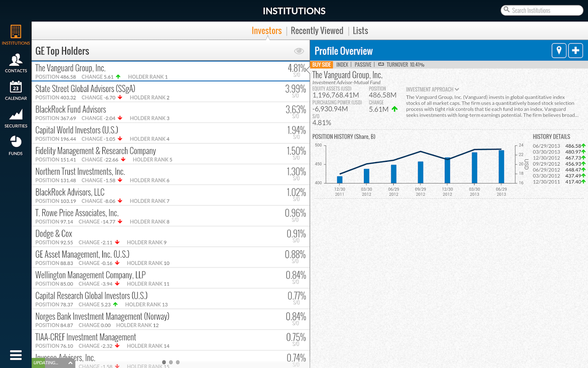
Task: Select the PASSIVE tag
Action: click(363, 65)
